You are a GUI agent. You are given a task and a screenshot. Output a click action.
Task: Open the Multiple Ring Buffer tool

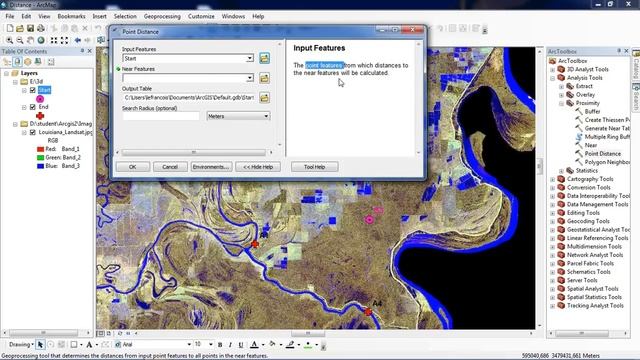[607, 137]
